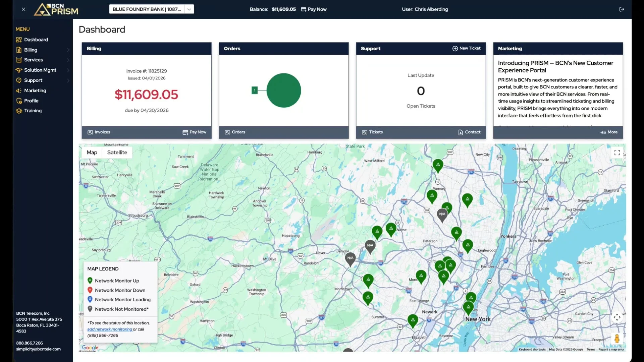Click the Billing invoice icon in sidebar
Screen dimensions: 644x362
[x=19, y=50]
